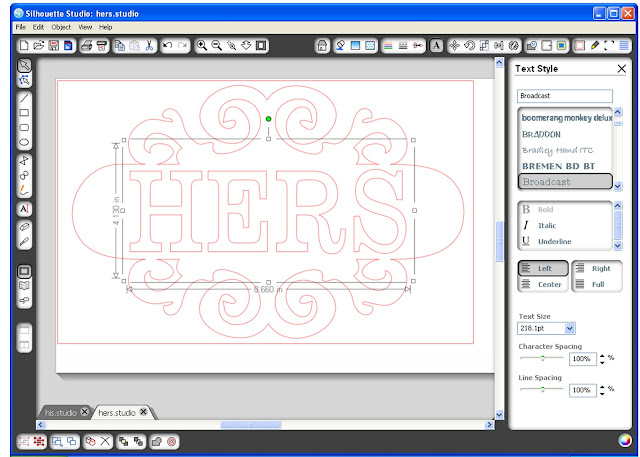The width and height of the screenshot is (640, 457).
Task: Cut the selection with the scissors icon
Action: [x=149, y=45]
